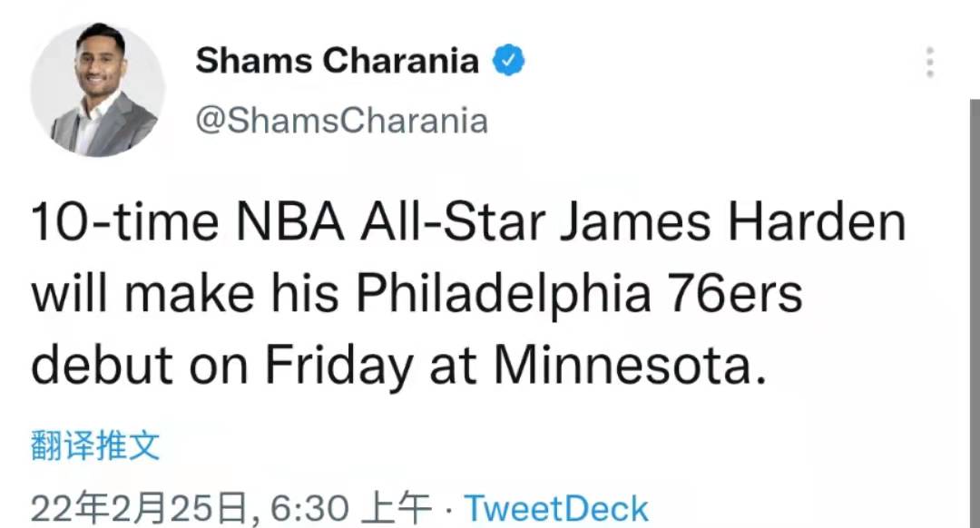Click the right-side vertical scrollbar
Image resolution: width=980 pixels, height=528 pixels.
pyautogui.click(x=975, y=312)
